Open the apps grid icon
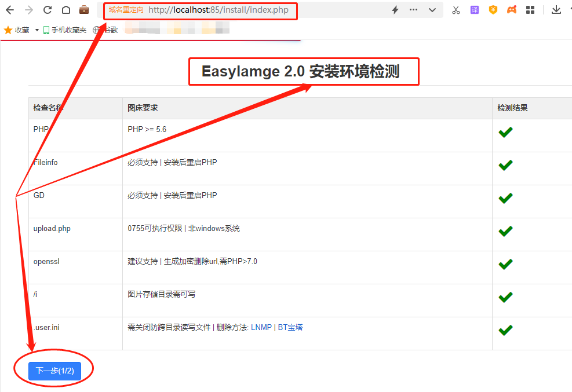 point(530,10)
